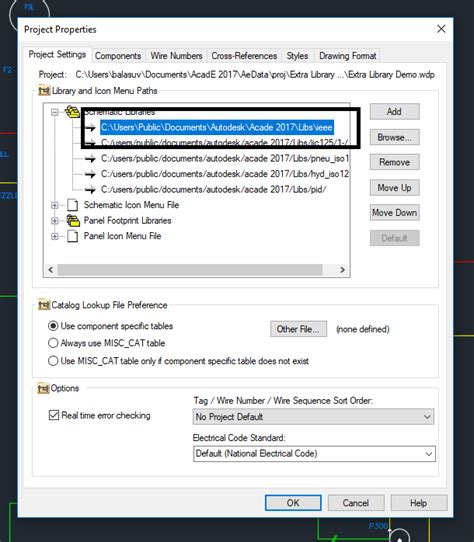Switch to the Styles tab
474x542 pixels.
tap(297, 56)
